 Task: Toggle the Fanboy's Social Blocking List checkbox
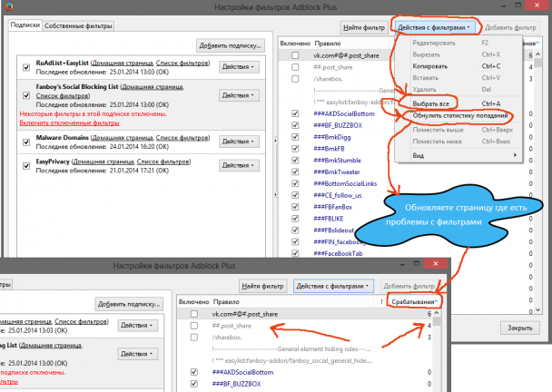click(26, 95)
